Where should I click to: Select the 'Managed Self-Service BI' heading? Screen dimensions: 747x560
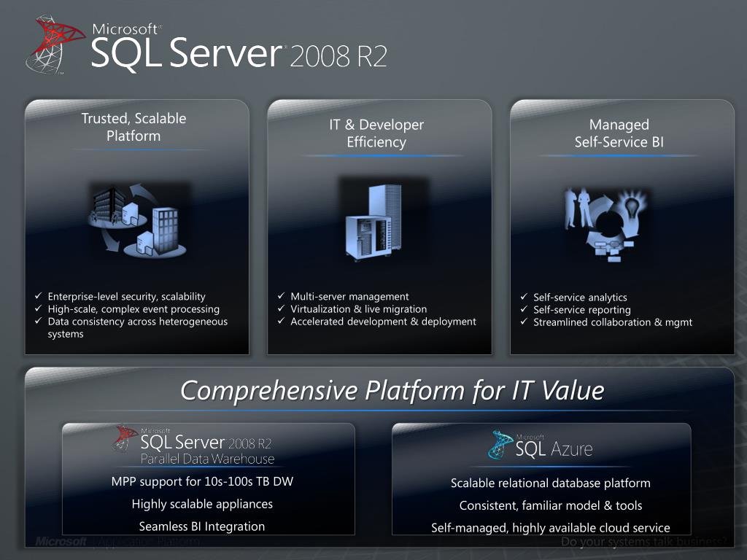pyautogui.click(x=619, y=133)
